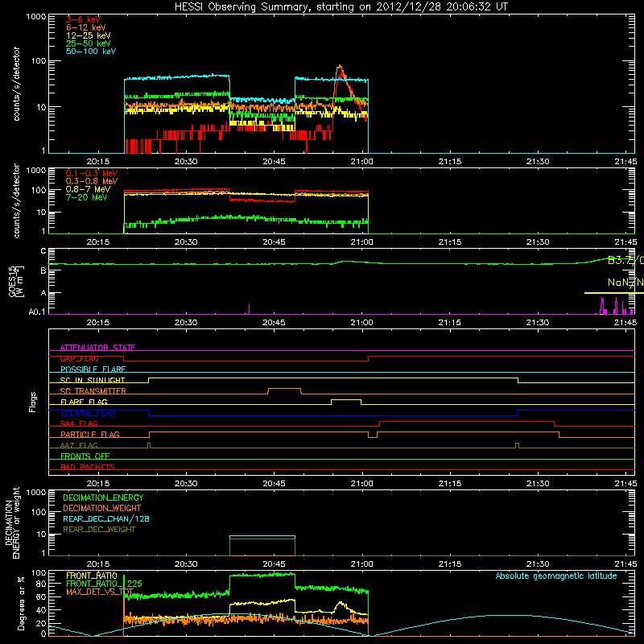Click the Flags axis title

pos(33,402)
